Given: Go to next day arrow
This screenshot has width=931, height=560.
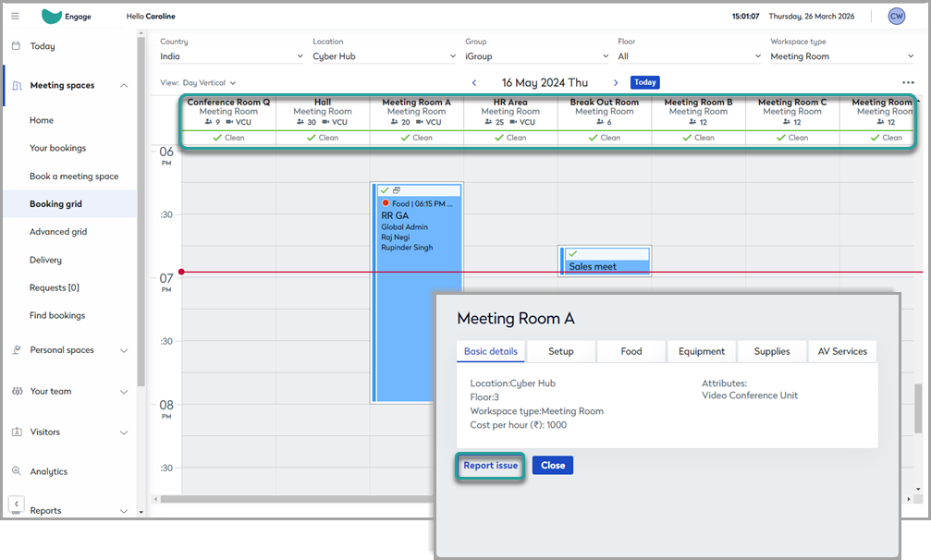Looking at the screenshot, I should click(616, 82).
